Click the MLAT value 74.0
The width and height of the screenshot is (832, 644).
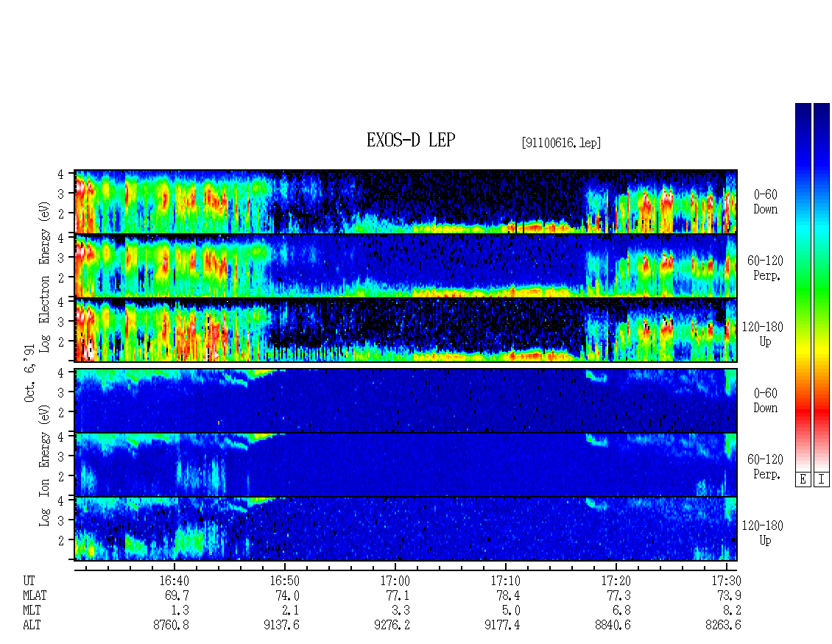click(287, 595)
